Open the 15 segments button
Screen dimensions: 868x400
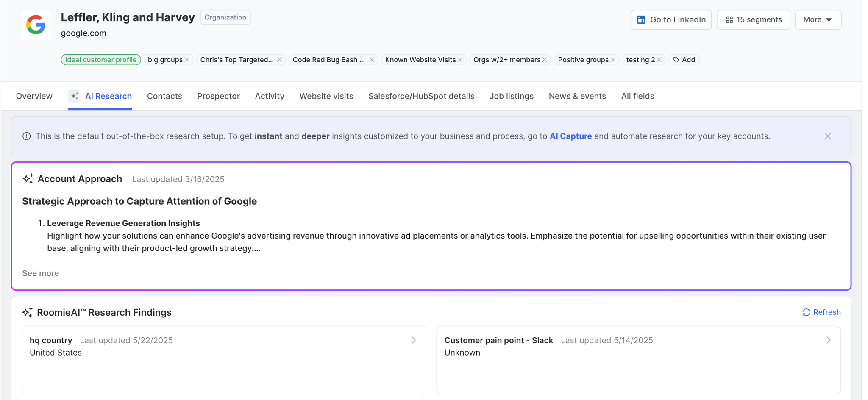[753, 20]
